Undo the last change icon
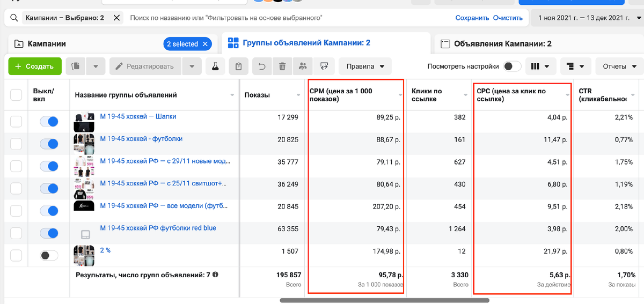644x304 pixels. (x=262, y=66)
